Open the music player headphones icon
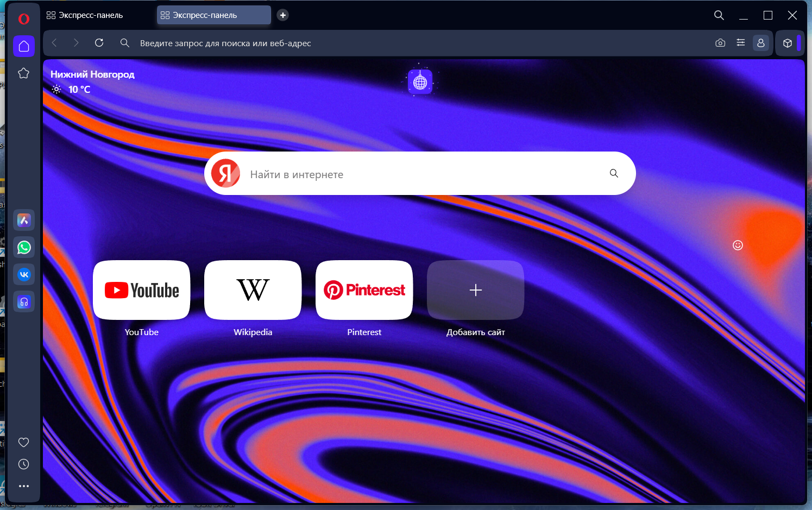 coord(24,302)
